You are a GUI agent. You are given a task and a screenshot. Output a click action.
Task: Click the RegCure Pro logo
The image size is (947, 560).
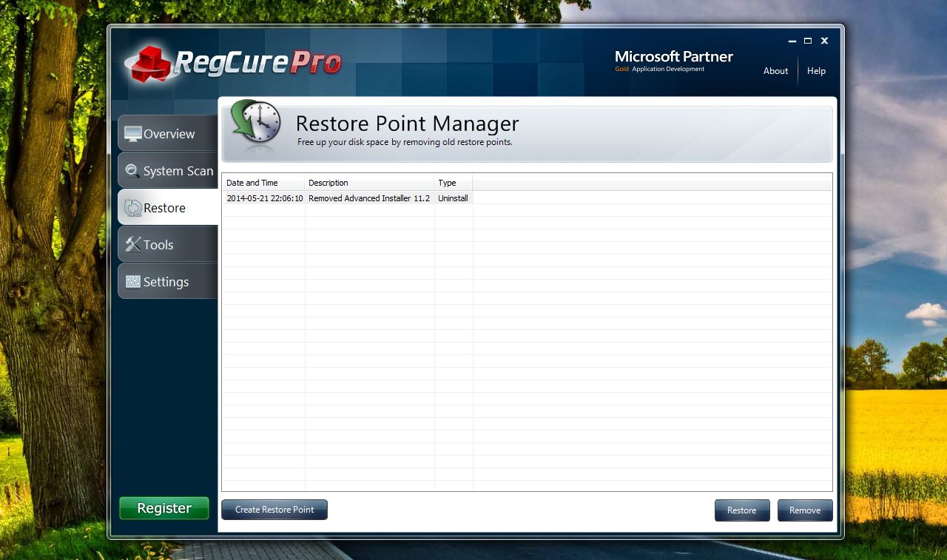pos(232,63)
